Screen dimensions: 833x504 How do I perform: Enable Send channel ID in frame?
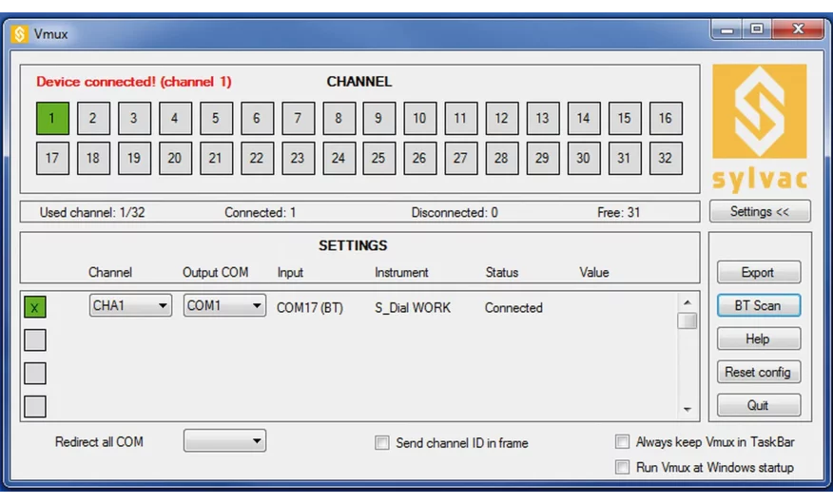(x=382, y=442)
